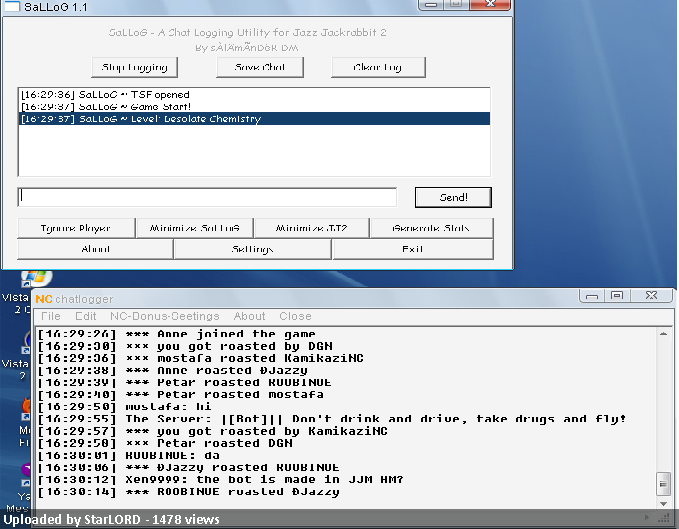
Task: Open the About menu in NC chatlogger
Action: pos(249,316)
